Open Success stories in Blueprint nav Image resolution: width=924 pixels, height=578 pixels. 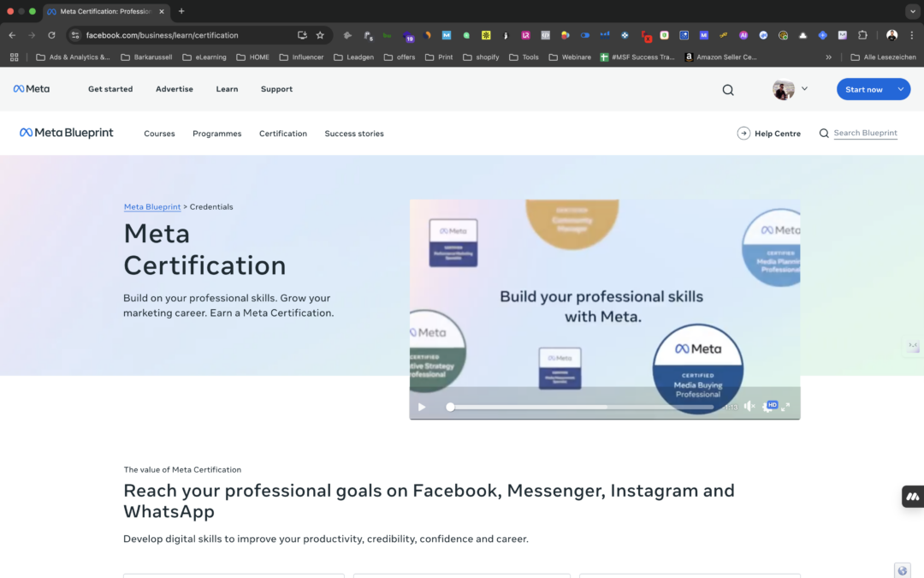[x=353, y=134]
